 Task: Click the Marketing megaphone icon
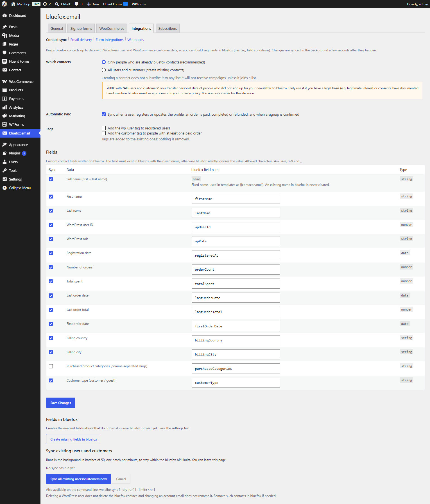4,116
